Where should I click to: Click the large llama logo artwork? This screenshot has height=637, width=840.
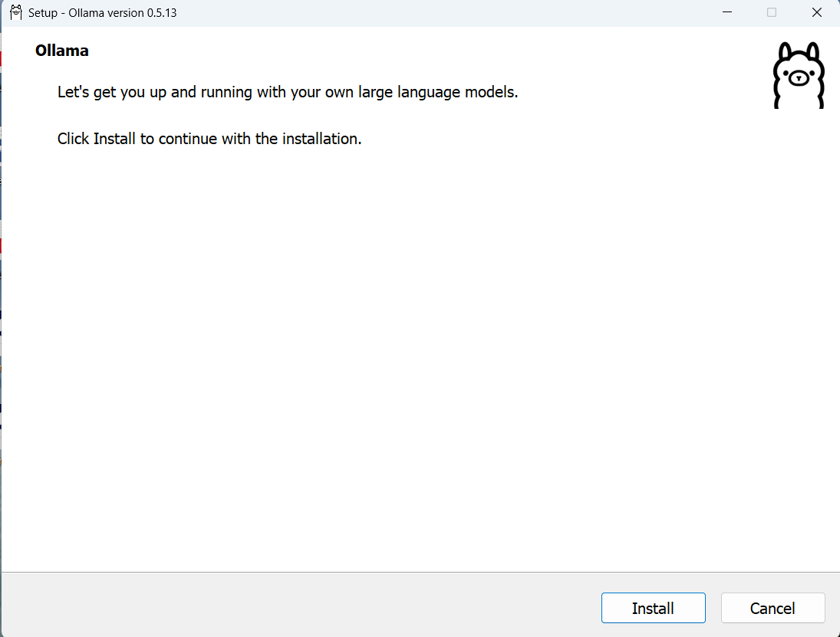(x=798, y=74)
